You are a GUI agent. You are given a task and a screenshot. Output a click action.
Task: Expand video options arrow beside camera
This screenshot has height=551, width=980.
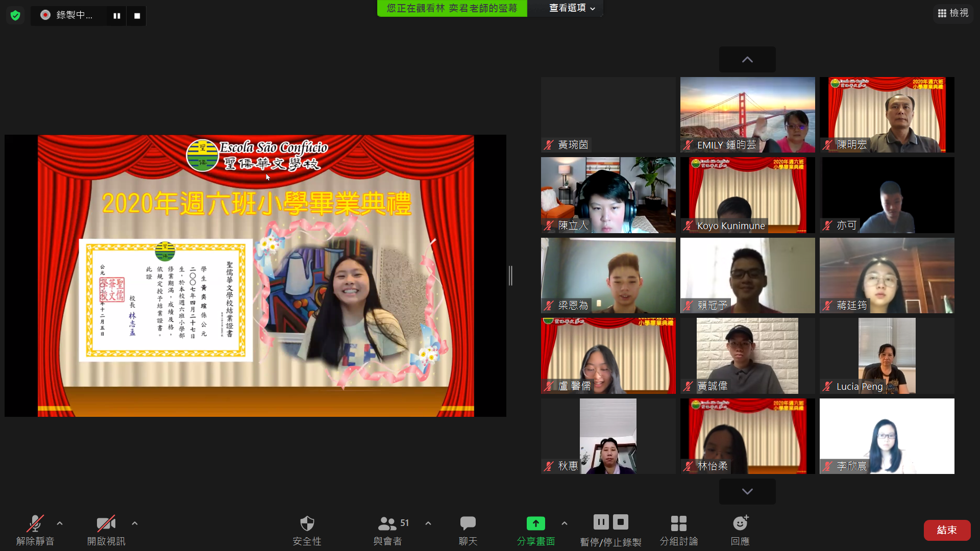[x=135, y=523]
